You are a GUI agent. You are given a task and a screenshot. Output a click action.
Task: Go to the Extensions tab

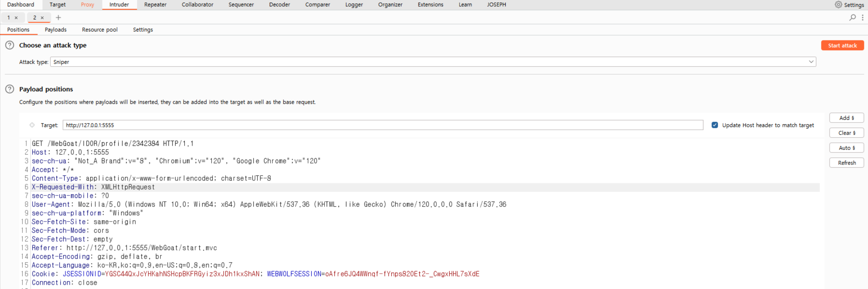[x=430, y=5]
